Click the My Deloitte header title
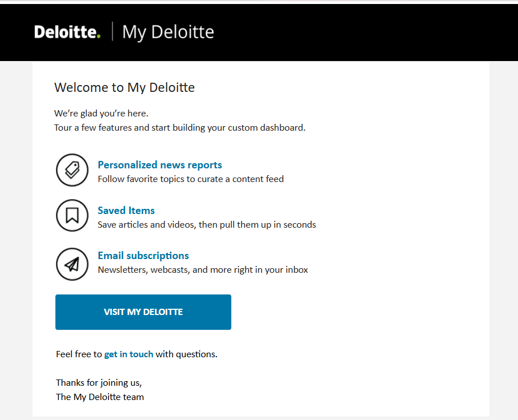 coord(168,33)
